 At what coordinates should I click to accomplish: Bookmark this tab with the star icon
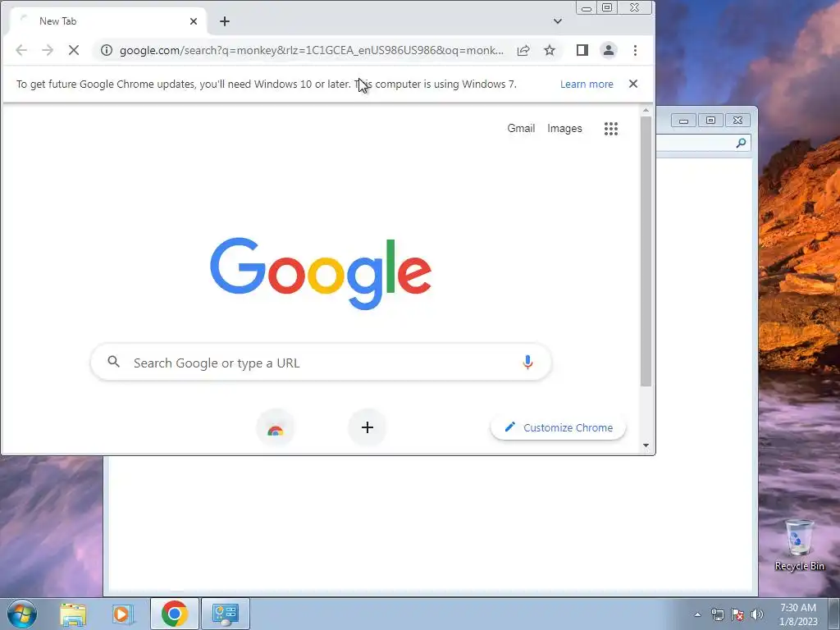click(550, 50)
